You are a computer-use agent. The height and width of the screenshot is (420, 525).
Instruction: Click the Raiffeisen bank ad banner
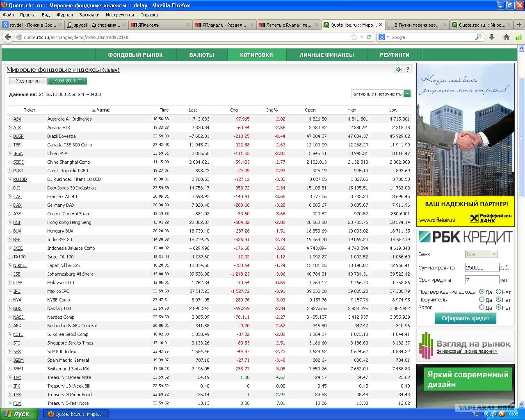pyautogui.click(x=466, y=145)
